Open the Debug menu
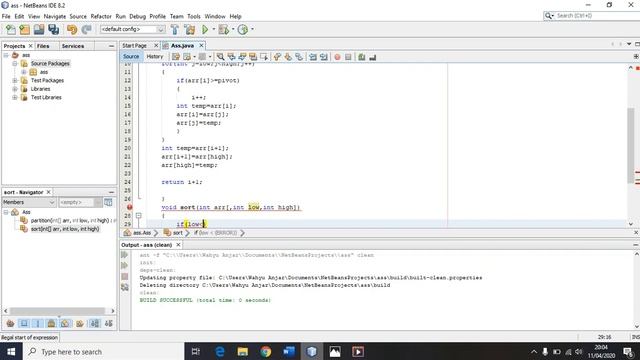640x360 pixels. point(138,16)
